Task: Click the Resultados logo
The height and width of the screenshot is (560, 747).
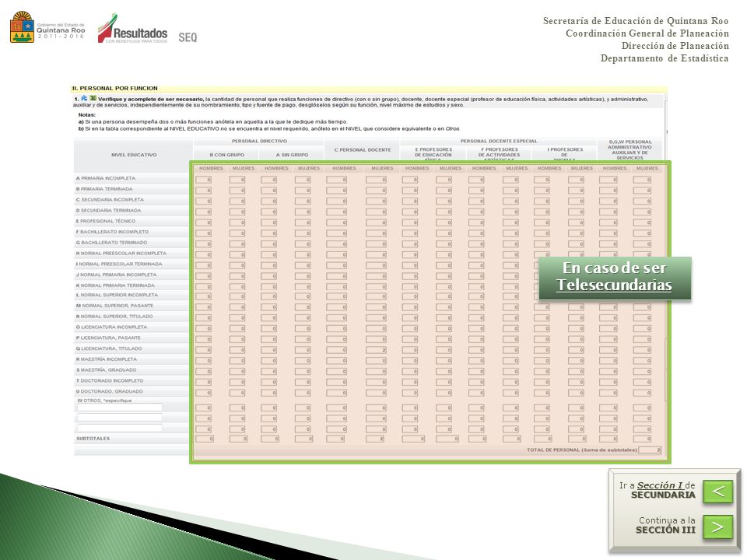Action: coord(133,30)
